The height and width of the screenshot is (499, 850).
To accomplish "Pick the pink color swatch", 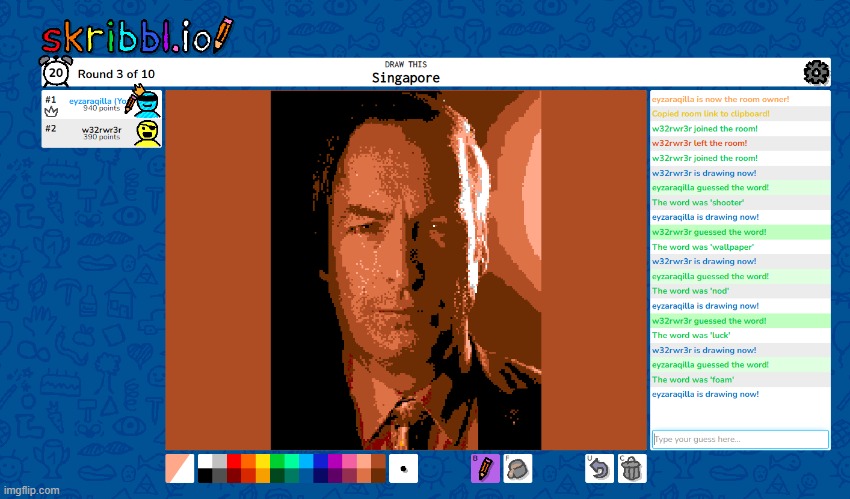I will [x=349, y=461].
